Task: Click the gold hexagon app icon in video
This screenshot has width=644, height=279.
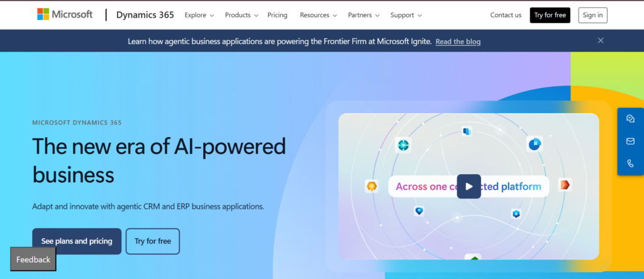Action: tap(372, 186)
